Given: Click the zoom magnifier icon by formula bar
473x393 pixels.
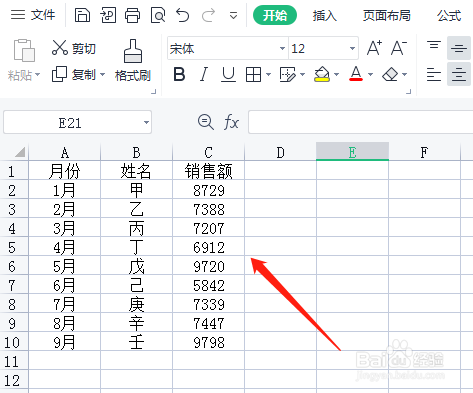Looking at the screenshot, I should [x=206, y=122].
